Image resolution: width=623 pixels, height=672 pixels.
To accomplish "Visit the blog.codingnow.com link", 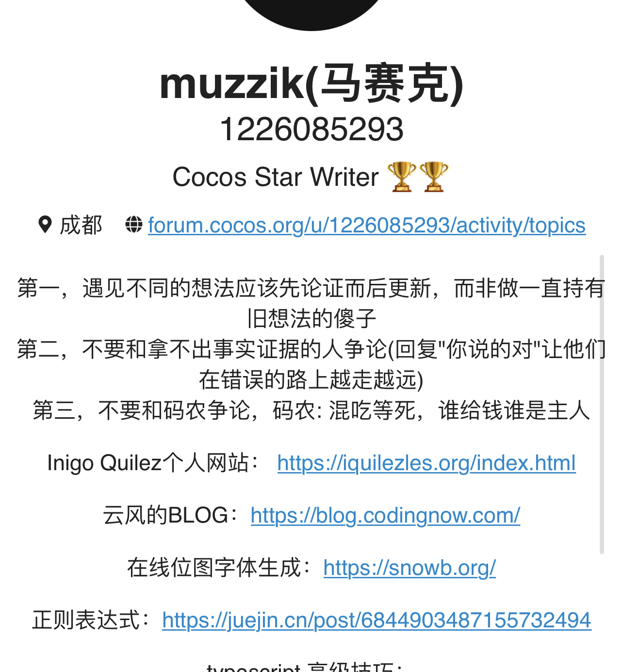I will [x=385, y=515].
